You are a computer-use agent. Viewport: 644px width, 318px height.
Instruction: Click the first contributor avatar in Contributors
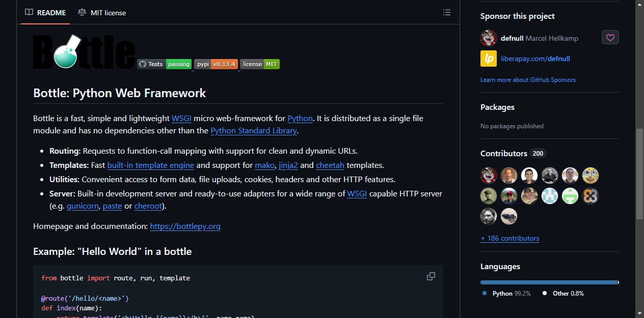489,176
